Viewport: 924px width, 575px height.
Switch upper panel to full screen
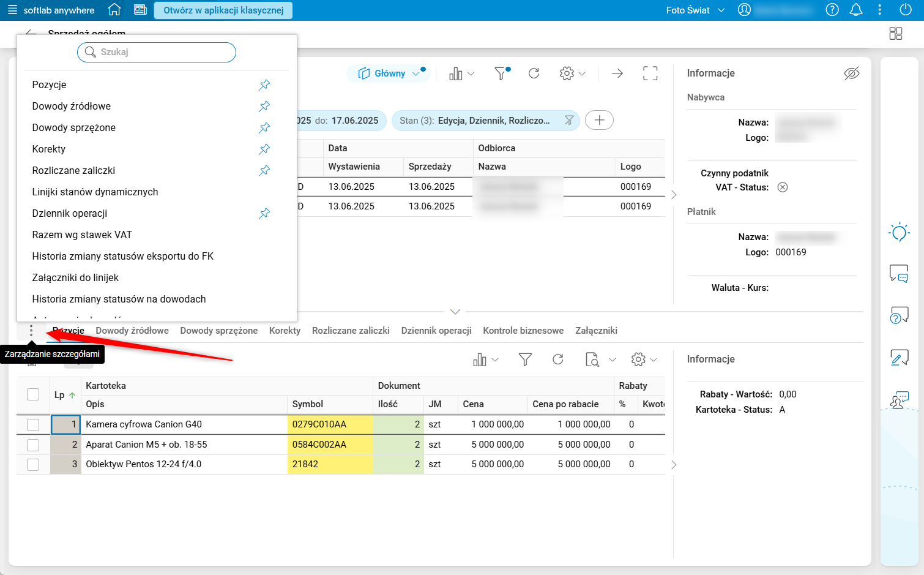pos(650,73)
